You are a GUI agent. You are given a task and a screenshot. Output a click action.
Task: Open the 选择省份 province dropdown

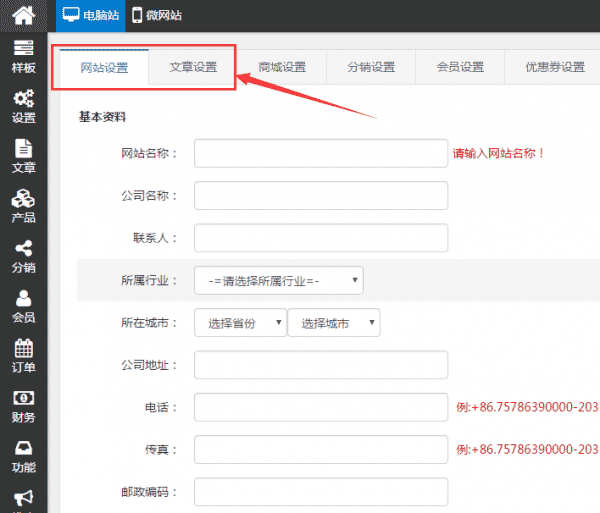tap(240, 323)
